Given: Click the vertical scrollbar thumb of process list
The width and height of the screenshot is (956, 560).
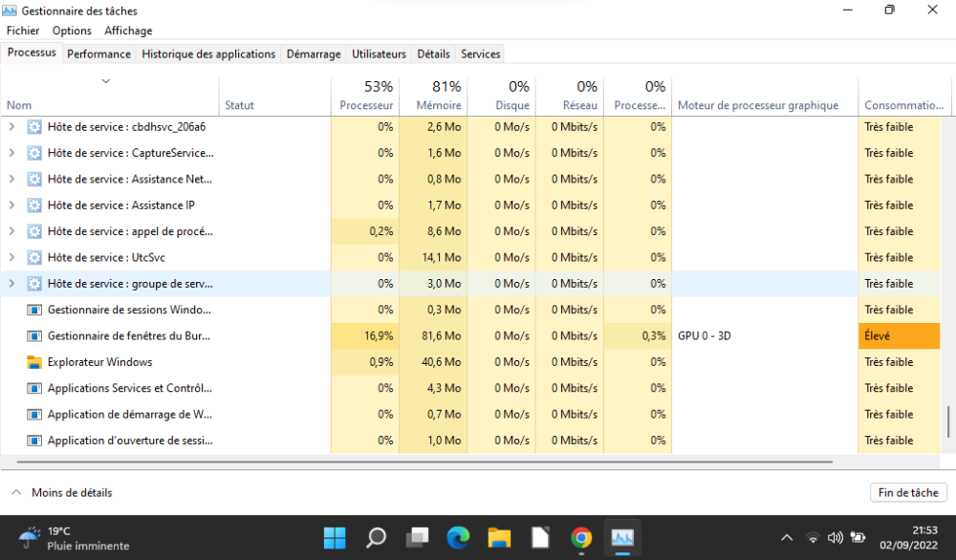Looking at the screenshot, I should coord(948,420).
